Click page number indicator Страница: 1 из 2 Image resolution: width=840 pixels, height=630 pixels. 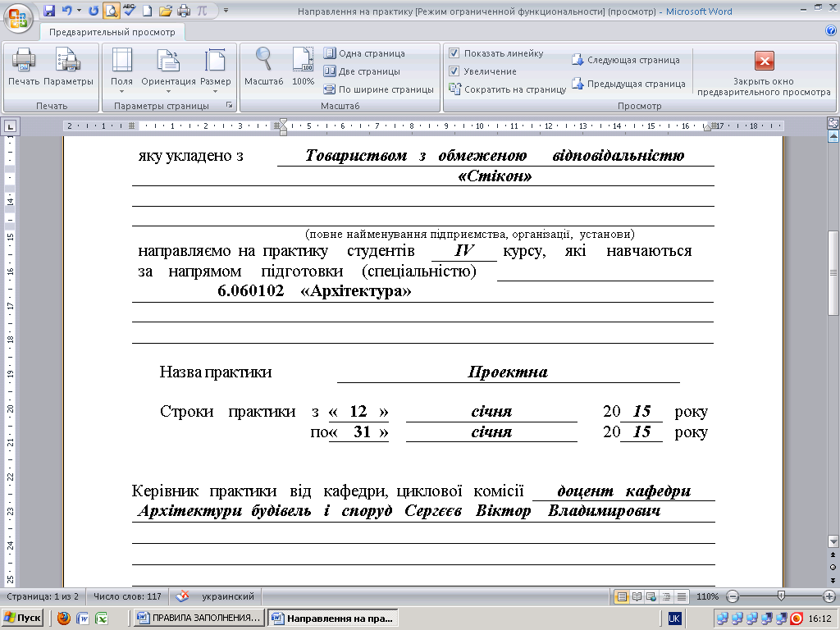click(43, 596)
